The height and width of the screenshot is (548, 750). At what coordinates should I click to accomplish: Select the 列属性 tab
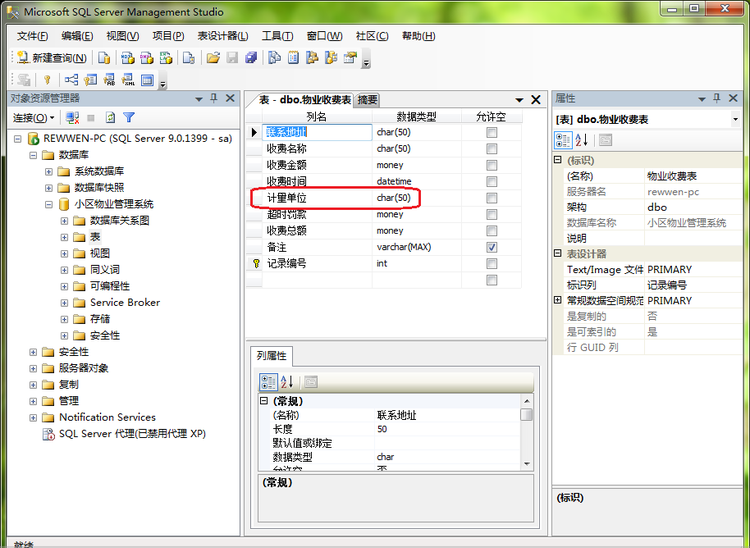click(271, 356)
